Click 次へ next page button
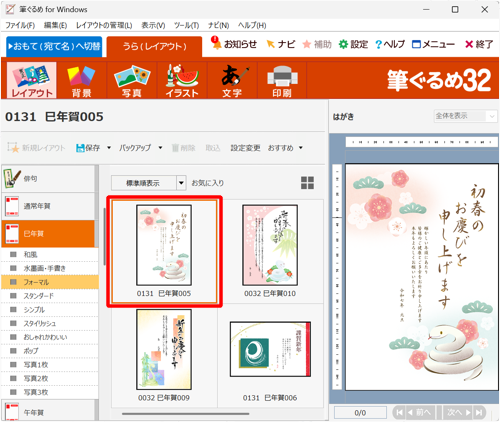The height and width of the screenshot is (422, 500). click(x=458, y=412)
